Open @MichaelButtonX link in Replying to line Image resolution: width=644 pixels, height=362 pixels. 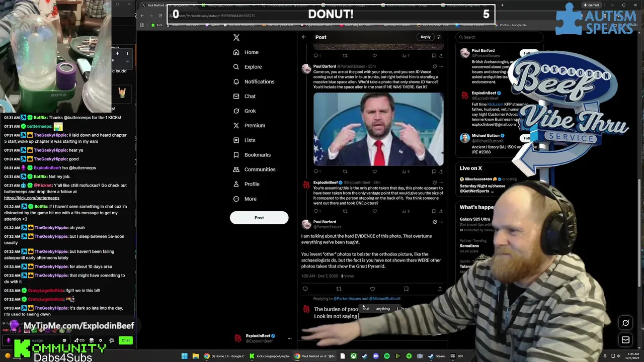[x=384, y=299]
